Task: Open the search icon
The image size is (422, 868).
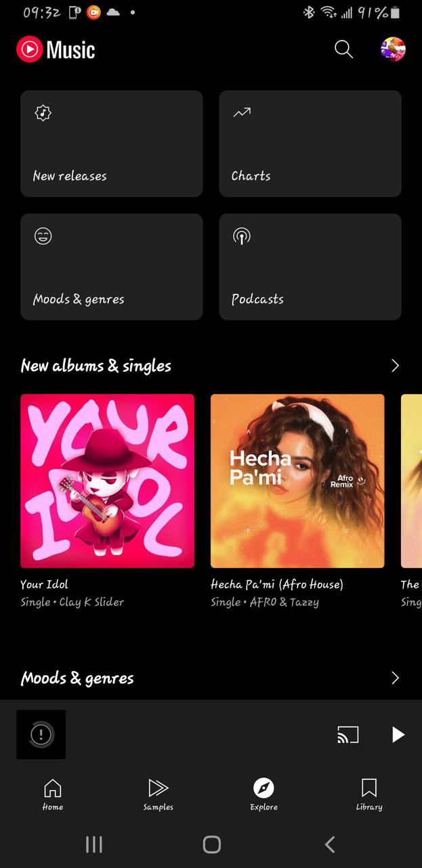Action: [x=343, y=49]
